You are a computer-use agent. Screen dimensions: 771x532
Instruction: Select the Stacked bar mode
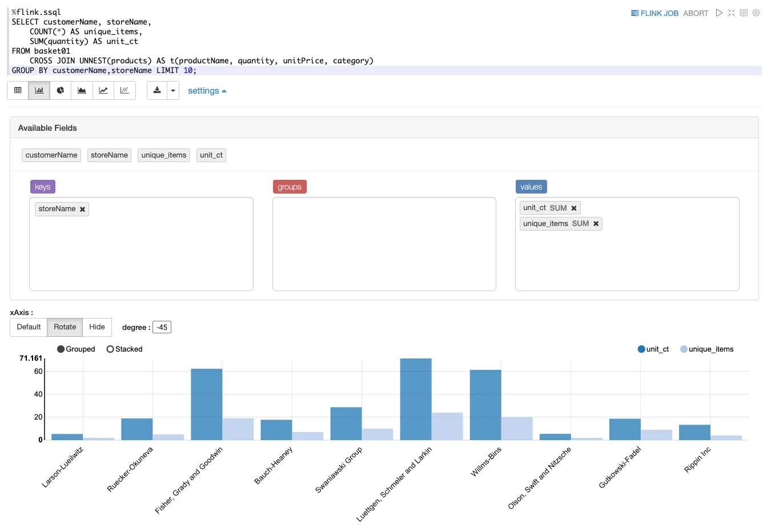pos(125,349)
